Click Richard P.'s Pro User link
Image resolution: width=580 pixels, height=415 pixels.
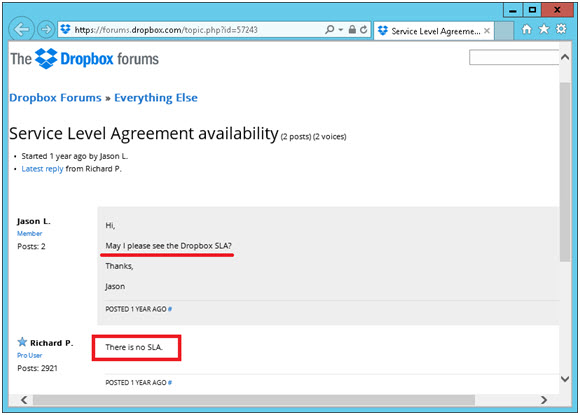(x=30, y=355)
